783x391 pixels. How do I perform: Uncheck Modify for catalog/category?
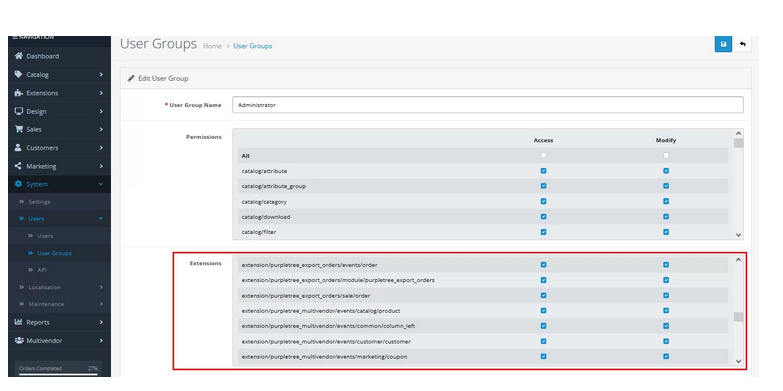666,201
